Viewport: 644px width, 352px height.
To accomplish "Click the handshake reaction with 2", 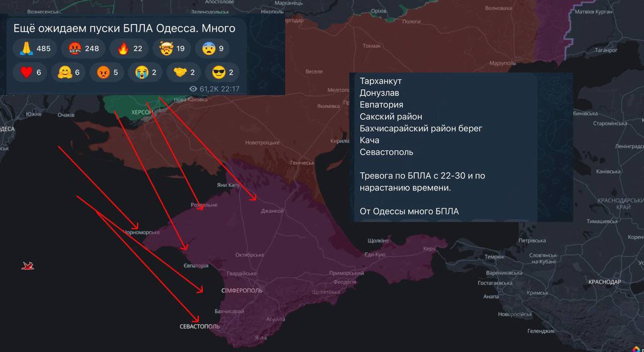I will [x=184, y=72].
